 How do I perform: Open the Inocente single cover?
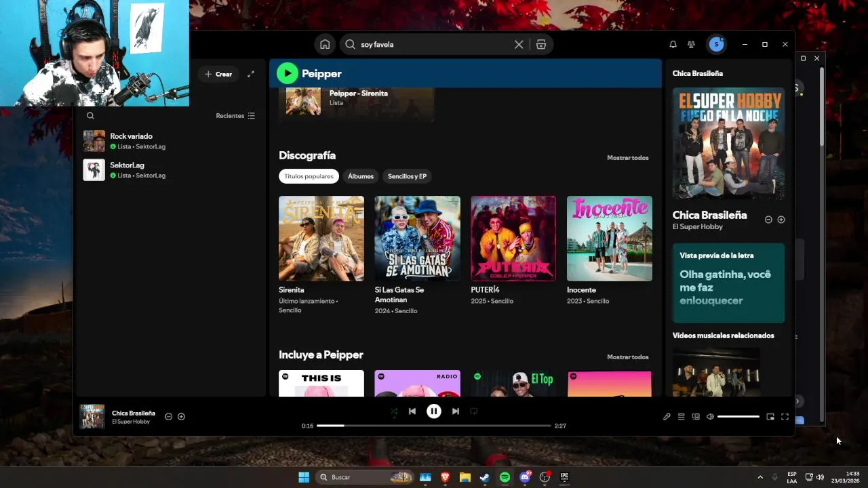610,239
